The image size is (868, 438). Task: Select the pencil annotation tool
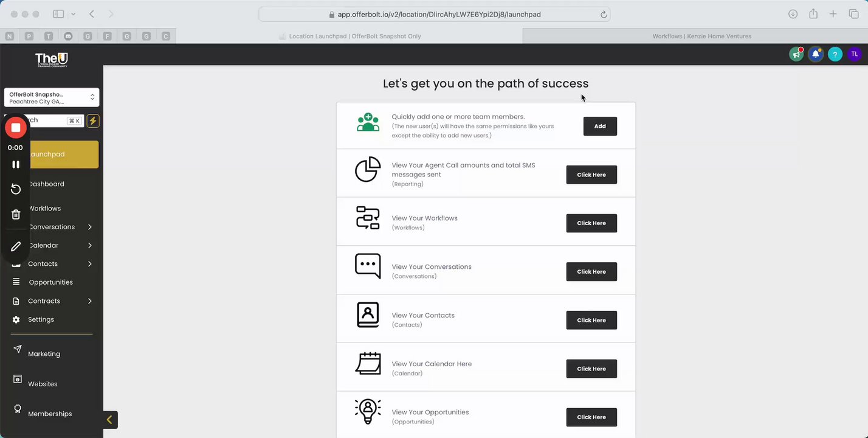click(x=16, y=246)
